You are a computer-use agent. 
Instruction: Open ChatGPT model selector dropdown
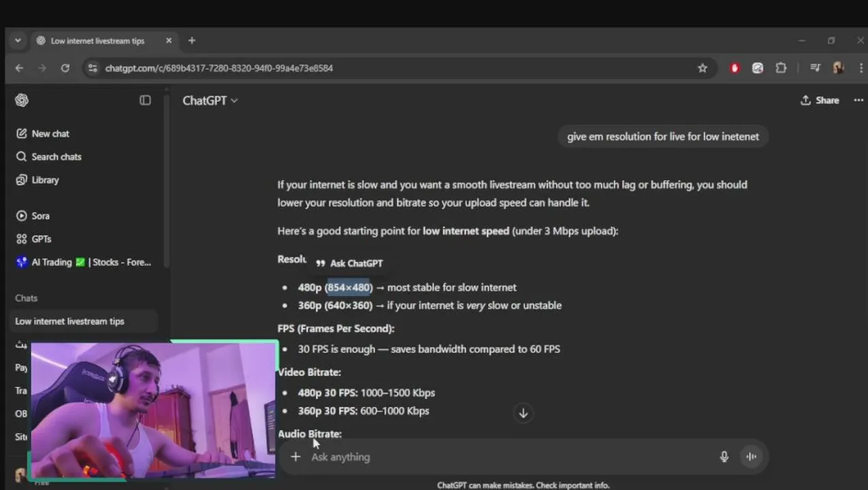coord(210,101)
